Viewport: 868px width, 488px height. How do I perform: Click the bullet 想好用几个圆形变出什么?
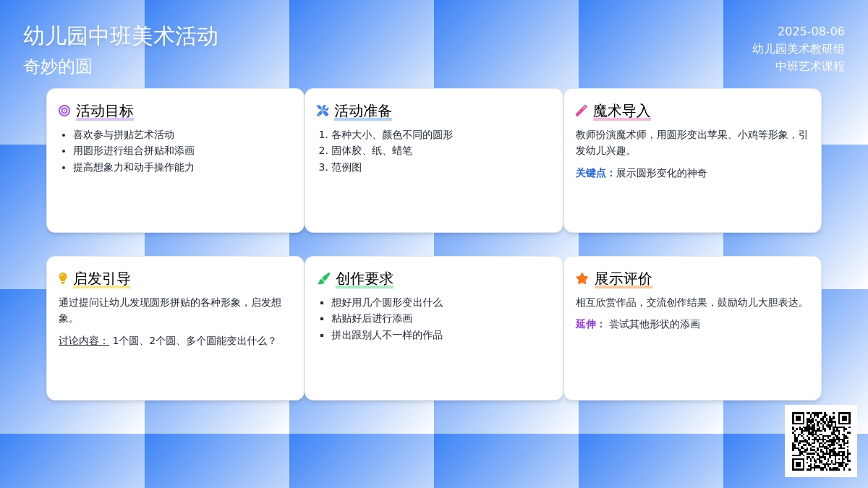coord(387,302)
